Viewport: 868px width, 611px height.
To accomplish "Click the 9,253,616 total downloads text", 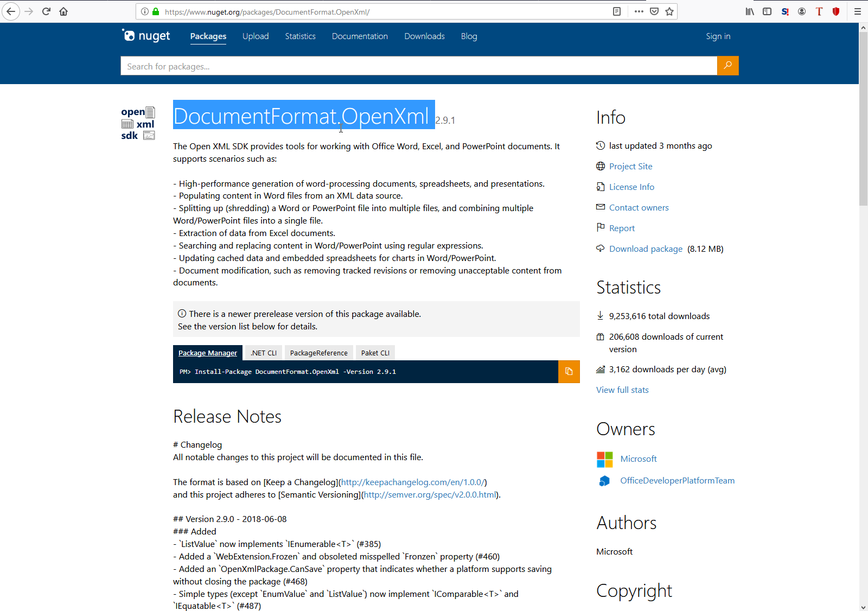I will click(659, 316).
